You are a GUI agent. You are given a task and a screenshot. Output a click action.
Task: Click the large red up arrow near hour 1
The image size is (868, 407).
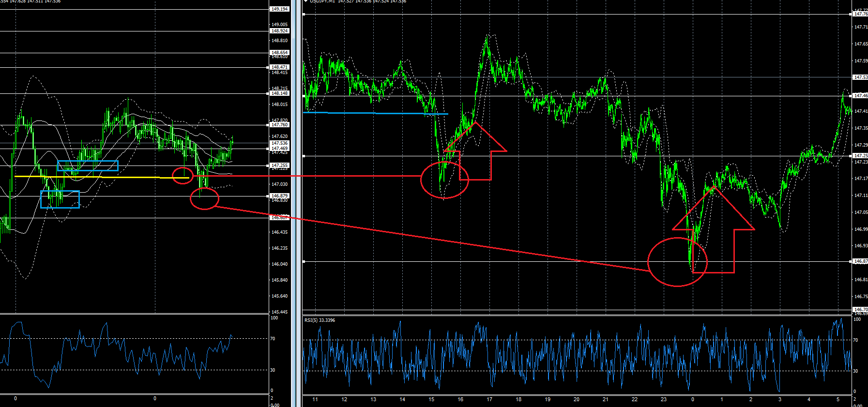coord(714,230)
